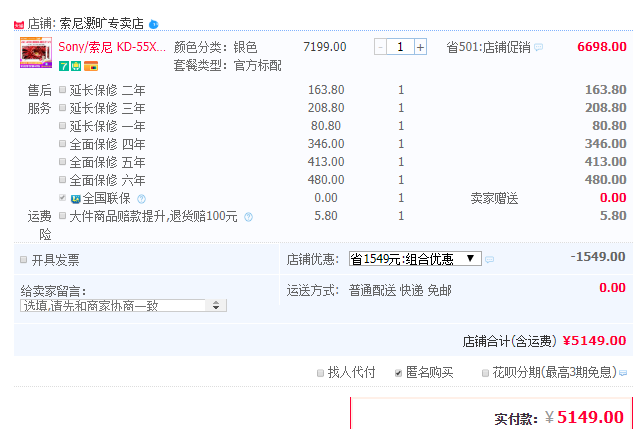Screen dimensions: 637x429
Task: Open the 索尼灏旷专卖店 shop link
Action: click(x=102, y=24)
